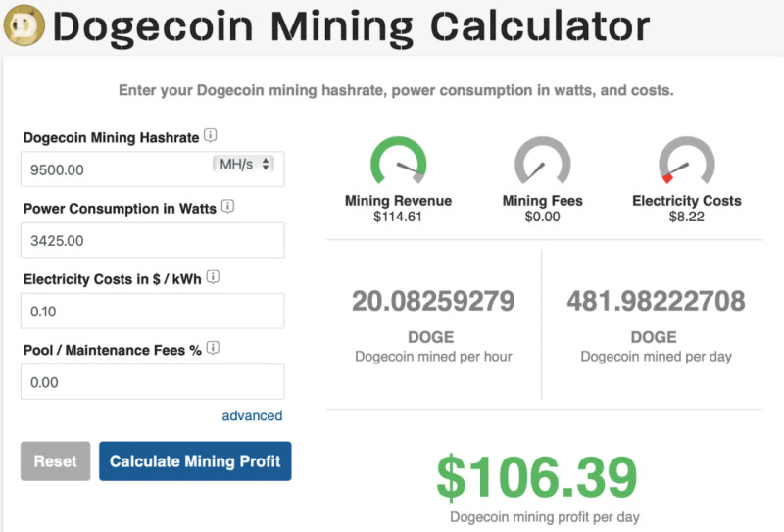Click info icon beside Pool / Maintenance Fees
784x532 pixels.
tap(212, 348)
